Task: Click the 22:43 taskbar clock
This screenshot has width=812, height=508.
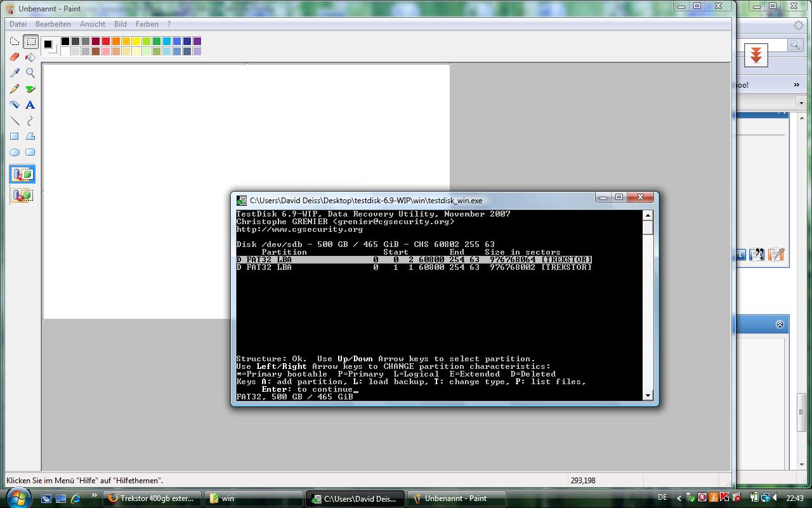Action: (x=795, y=498)
